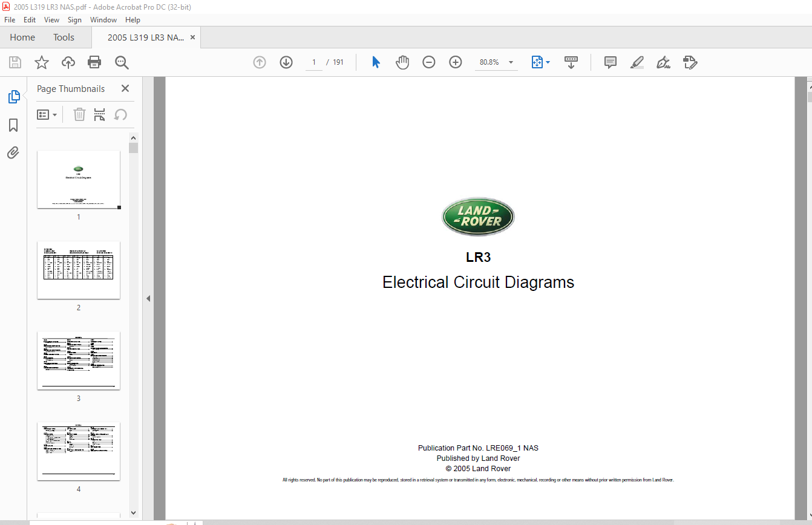Open the Sign document pen tool

[x=664, y=62]
